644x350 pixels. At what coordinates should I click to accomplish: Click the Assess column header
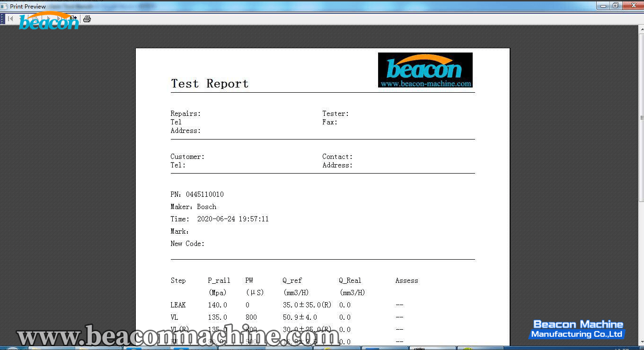click(x=406, y=280)
